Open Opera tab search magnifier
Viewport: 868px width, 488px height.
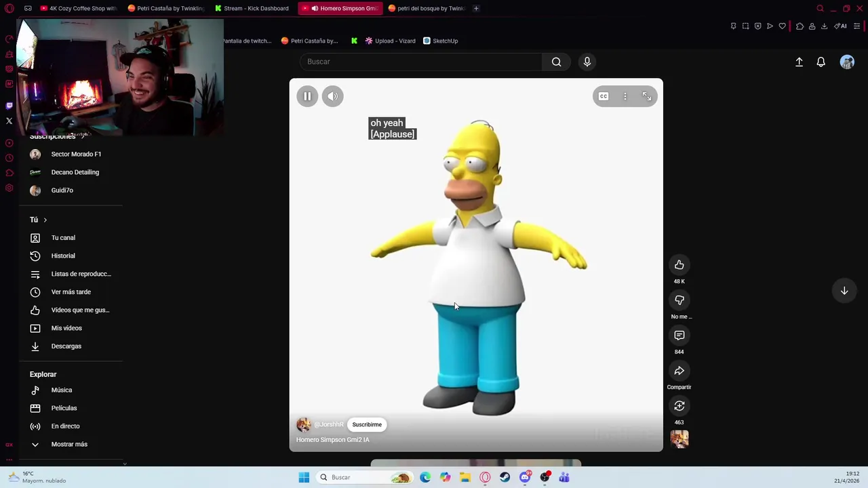coord(820,8)
